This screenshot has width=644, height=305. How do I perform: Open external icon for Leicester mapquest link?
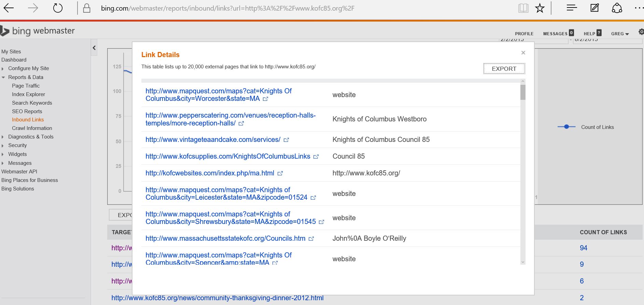point(313,198)
